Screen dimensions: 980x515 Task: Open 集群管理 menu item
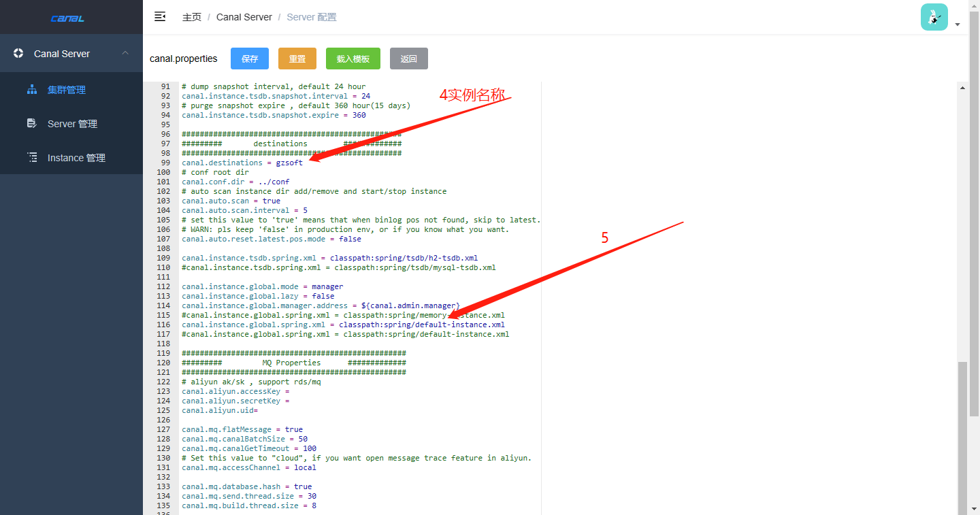pos(71,90)
